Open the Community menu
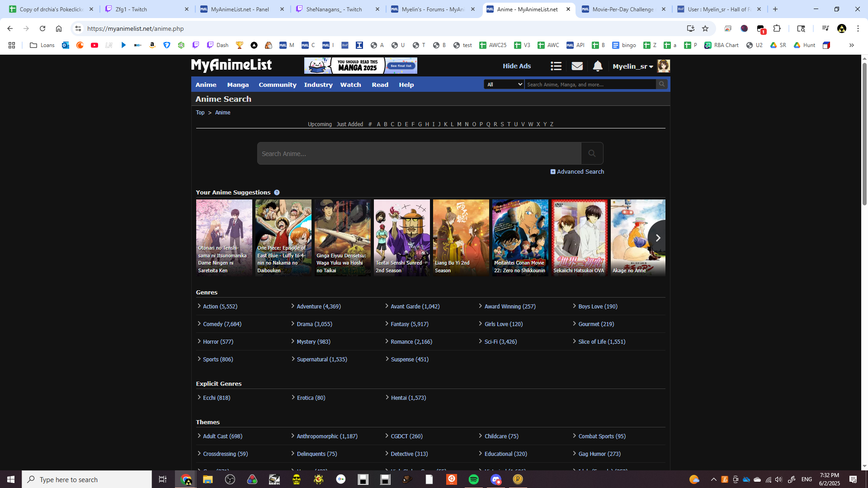This screenshot has width=868, height=488. [278, 85]
